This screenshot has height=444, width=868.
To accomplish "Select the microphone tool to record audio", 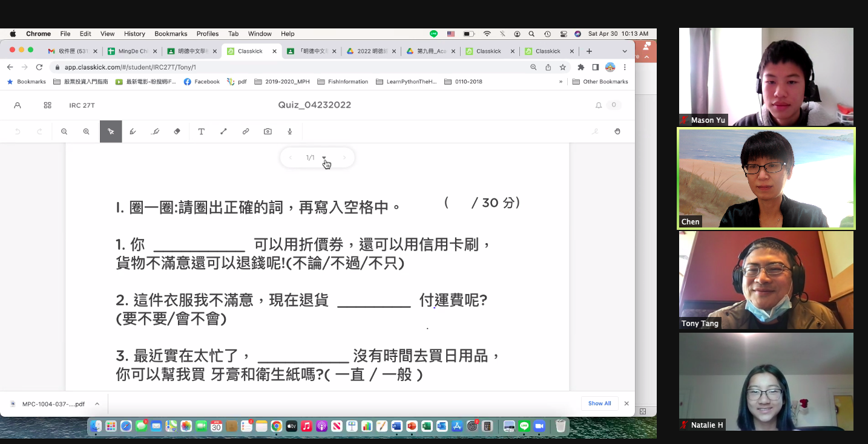I will coord(289,131).
